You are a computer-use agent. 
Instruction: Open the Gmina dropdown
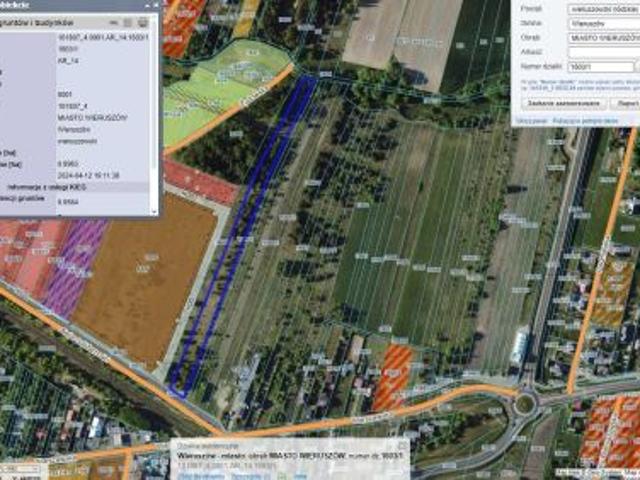pos(601,23)
